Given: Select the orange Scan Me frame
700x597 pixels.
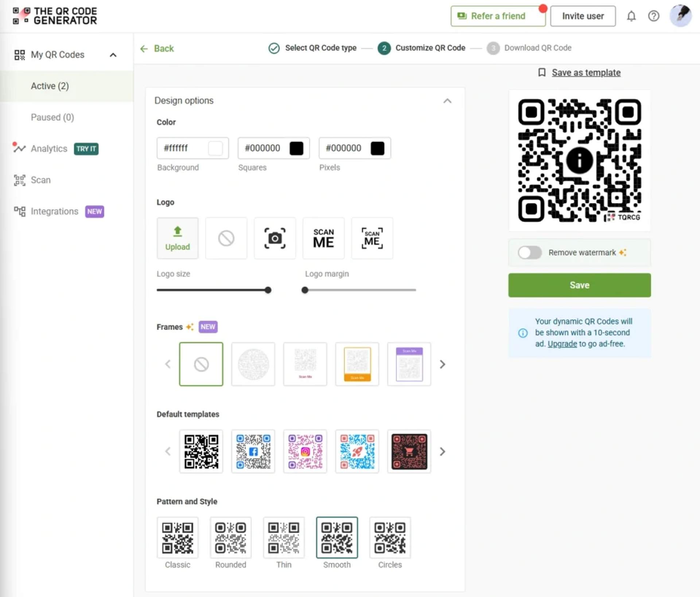Looking at the screenshot, I should (357, 364).
